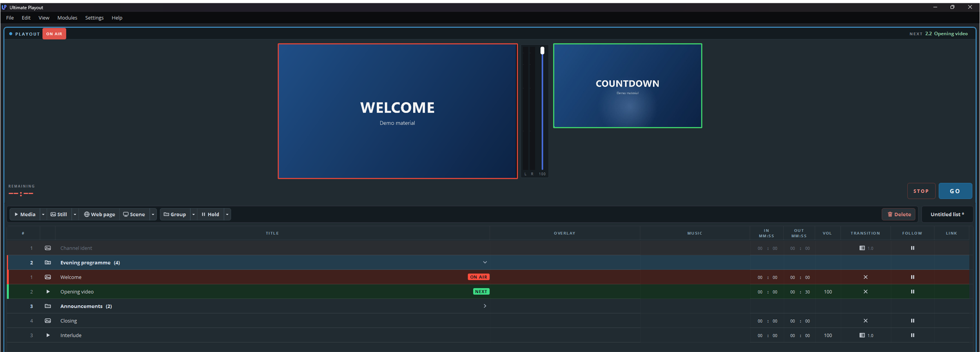The image size is (980, 352).
Task: Click the folder icon in Announcements row
Action: (x=48, y=306)
